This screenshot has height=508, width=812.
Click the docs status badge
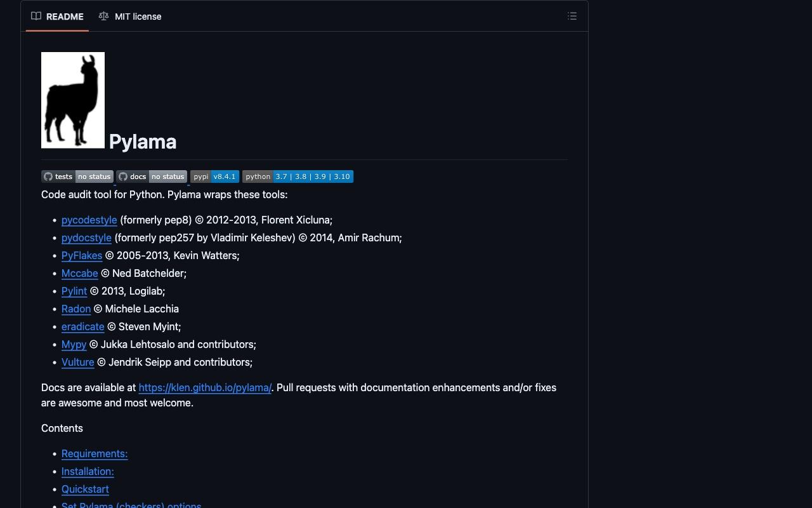coord(152,177)
